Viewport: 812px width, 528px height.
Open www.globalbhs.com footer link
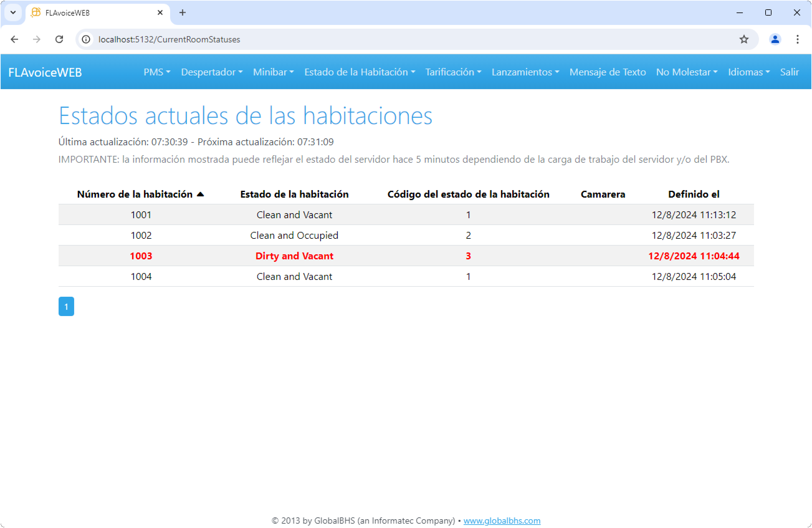[x=502, y=521]
